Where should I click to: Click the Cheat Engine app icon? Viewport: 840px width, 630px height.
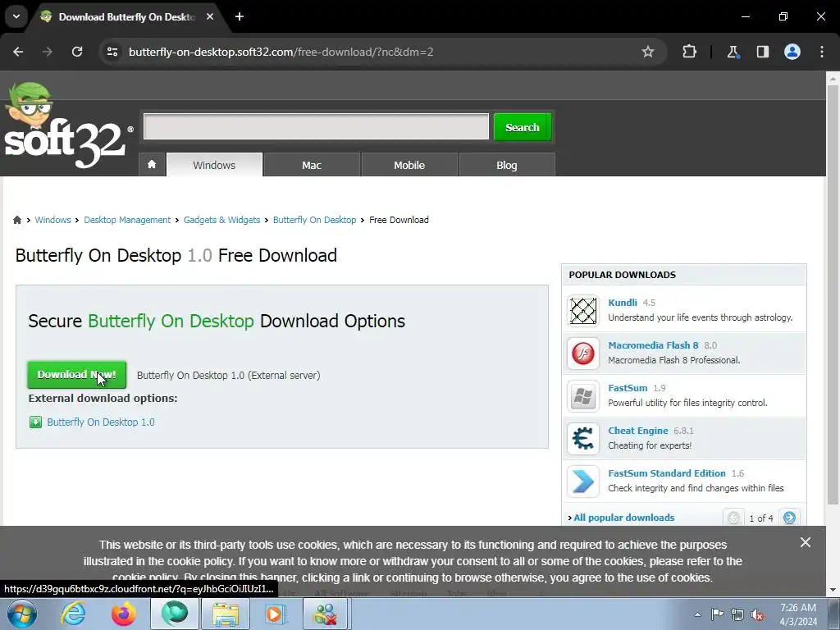coord(583,439)
